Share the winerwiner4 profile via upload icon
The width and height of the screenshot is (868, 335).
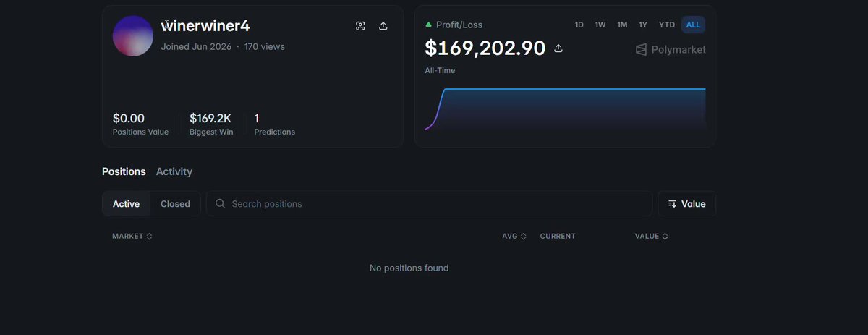pyautogui.click(x=383, y=26)
